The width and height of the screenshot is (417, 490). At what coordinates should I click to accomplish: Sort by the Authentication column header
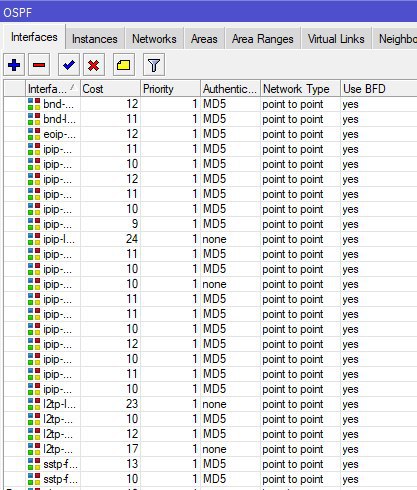(x=230, y=89)
